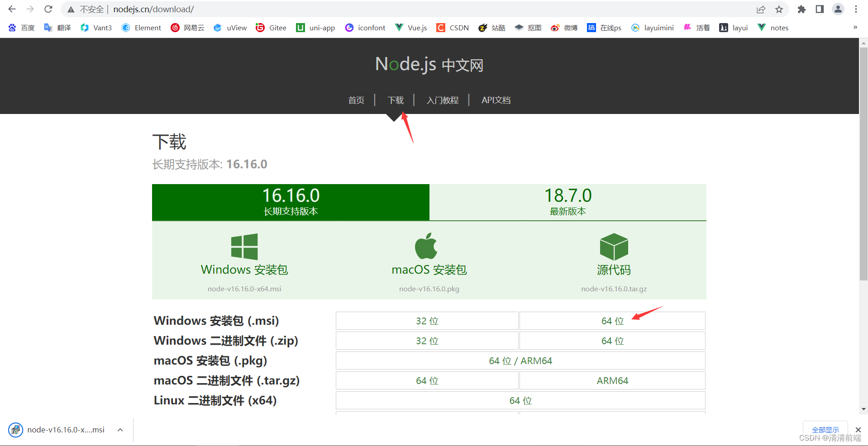Viewport: 868px width, 446px height.
Task: Open the layui bookmark
Action: [734, 28]
